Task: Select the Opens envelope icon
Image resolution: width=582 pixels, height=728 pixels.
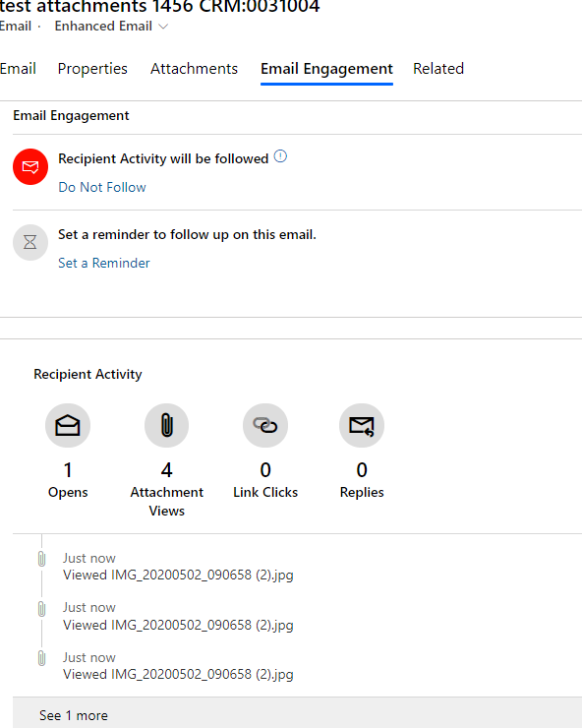Action: click(68, 425)
